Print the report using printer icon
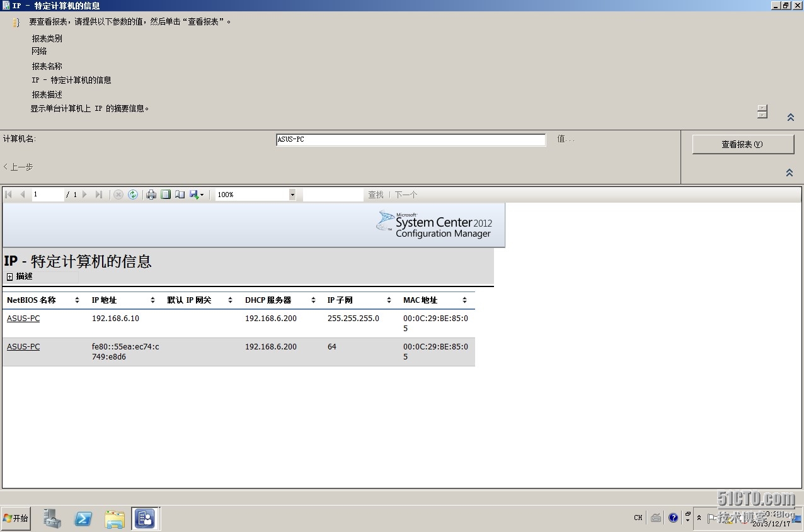The width and height of the screenshot is (804, 532). click(x=151, y=195)
